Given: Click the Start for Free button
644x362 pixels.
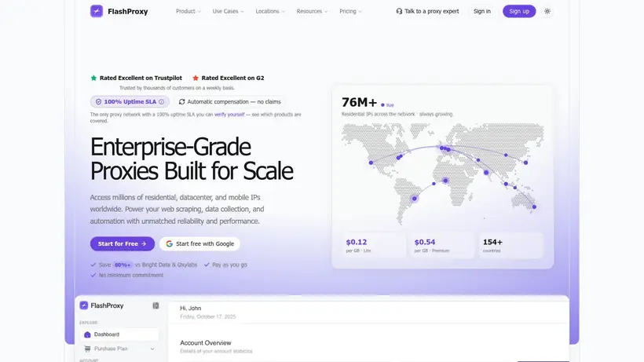Looking at the screenshot, I should pyautogui.click(x=123, y=243).
